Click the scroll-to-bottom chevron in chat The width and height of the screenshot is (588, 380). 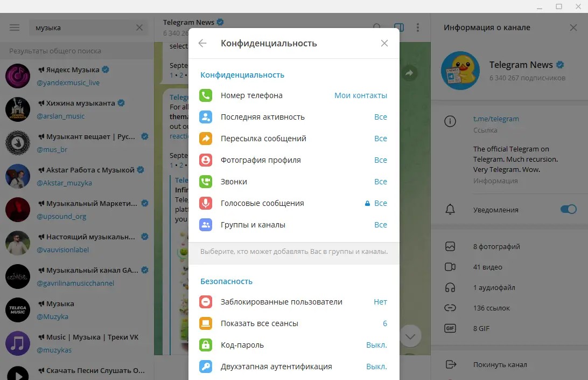click(410, 336)
